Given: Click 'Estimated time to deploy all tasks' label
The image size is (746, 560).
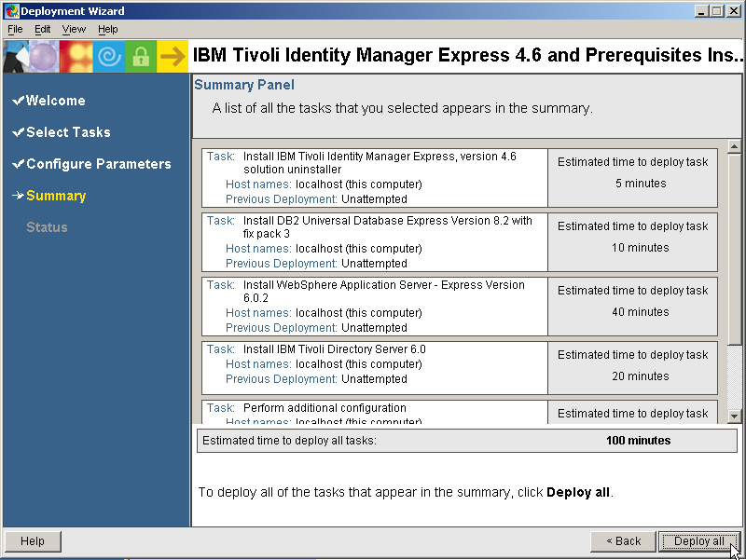Looking at the screenshot, I should (289, 440).
